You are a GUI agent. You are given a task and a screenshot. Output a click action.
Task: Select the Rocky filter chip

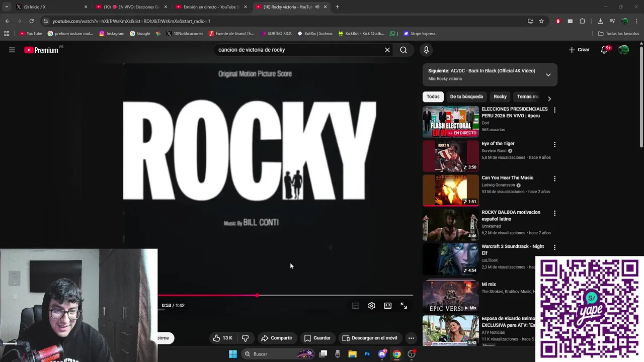pos(500,97)
